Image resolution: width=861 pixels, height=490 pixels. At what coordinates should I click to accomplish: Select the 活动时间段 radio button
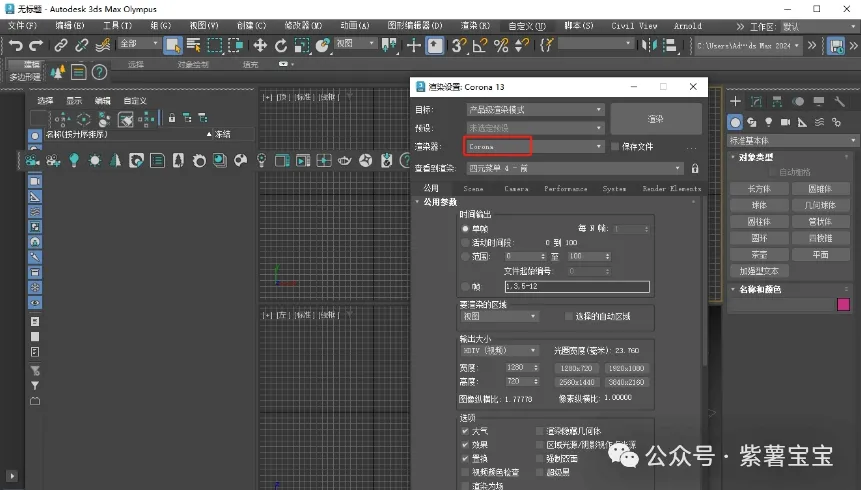click(465, 243)
